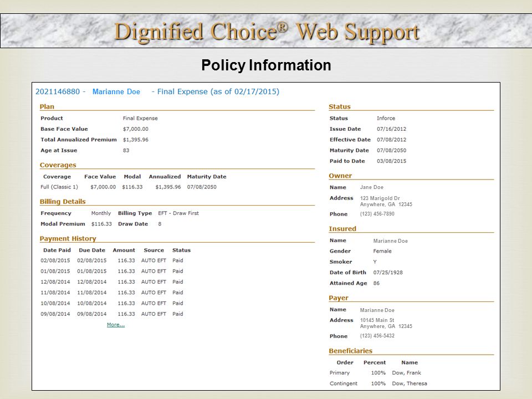Click primary beneficiary Dow, Frank
Image resolution: width=532 pixels, height=399 pixels.
[x=406, y=373]
